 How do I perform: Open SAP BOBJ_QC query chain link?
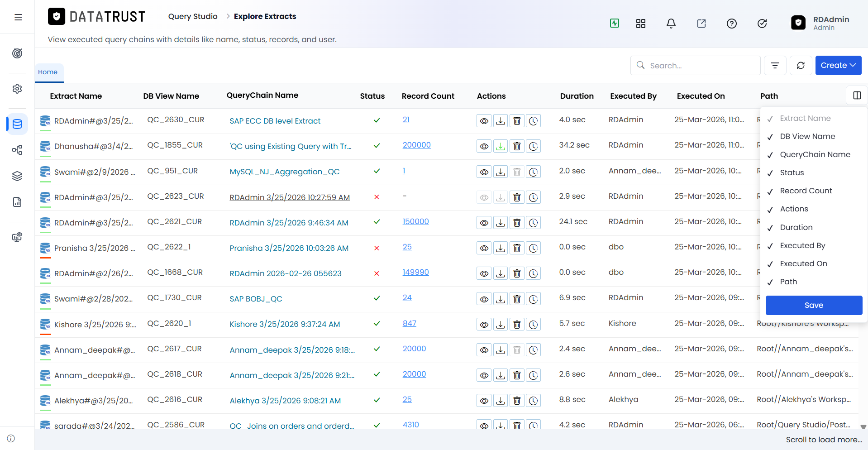(x=256, y=299)
